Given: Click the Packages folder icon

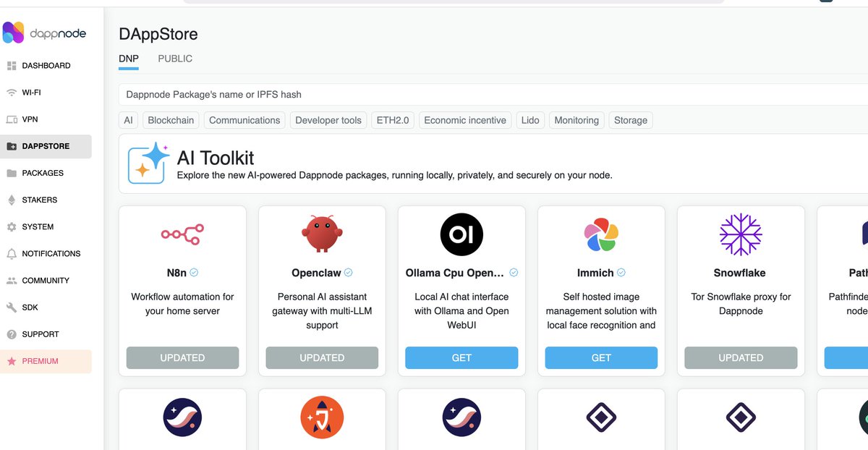Looking at the screenshot, I should coord(11,173).
